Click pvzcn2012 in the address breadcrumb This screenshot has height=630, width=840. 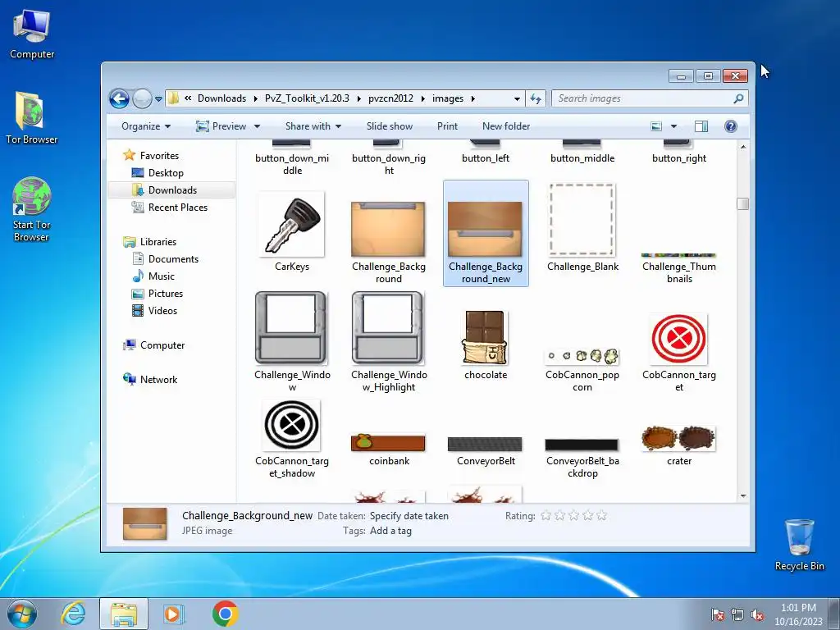(390, 98)
